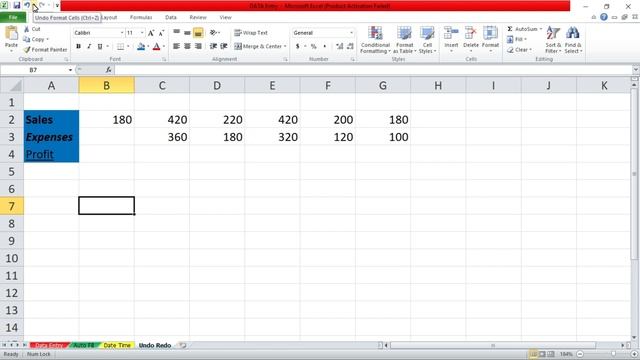640x360 pixels.
Task: Open the Customize Quick Access Toolbar menu
Action: click(57, 6)
